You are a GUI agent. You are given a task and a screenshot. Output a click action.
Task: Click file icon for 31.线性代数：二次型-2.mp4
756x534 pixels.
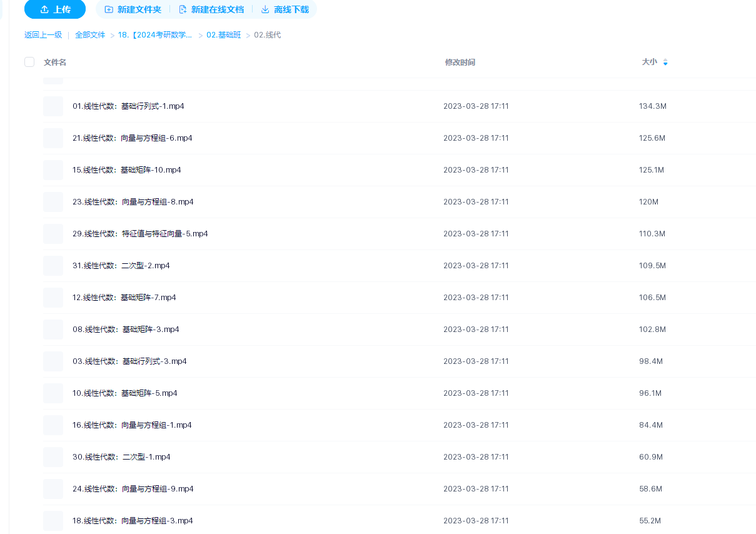53,266
